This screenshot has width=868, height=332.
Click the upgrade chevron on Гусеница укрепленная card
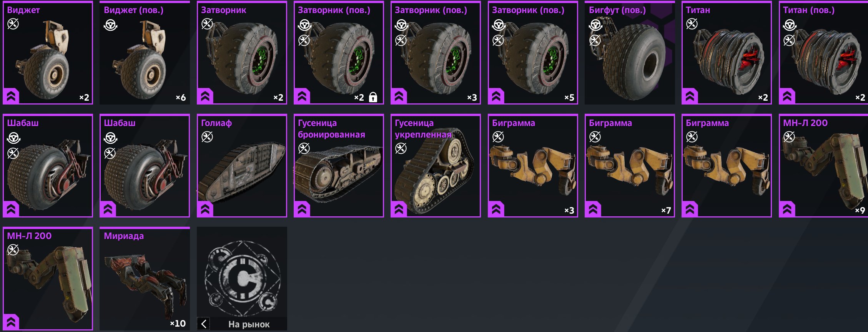coord(399,209)
